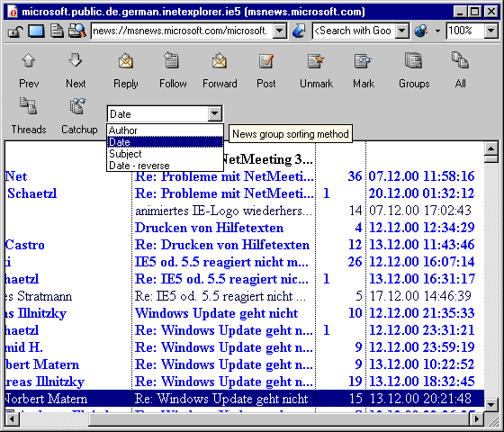Click author Castro

tap(25, 245)
